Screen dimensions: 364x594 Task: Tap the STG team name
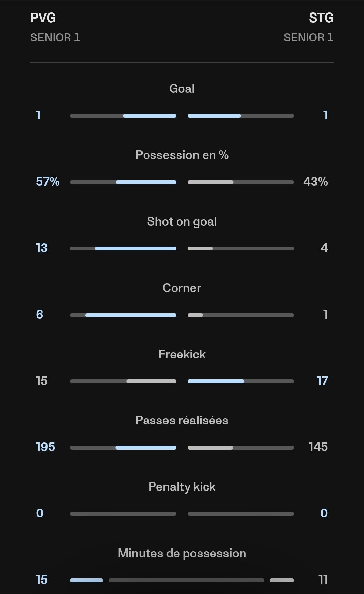click(321, 18)
